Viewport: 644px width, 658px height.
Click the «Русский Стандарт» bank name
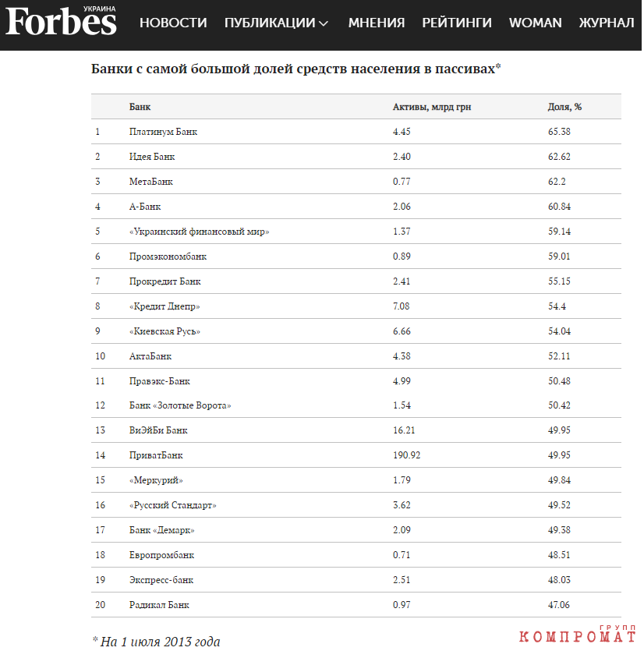[173, 505]
